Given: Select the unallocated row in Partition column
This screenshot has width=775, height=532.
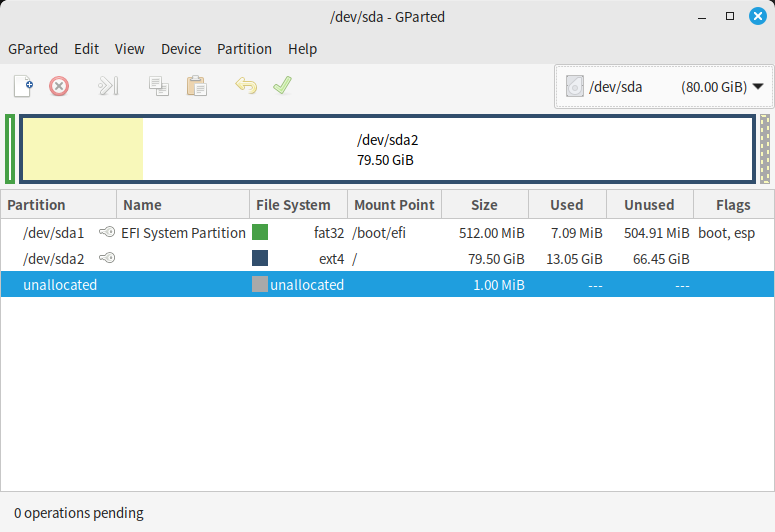Looking at the screenshot, I should pos(60,285).
